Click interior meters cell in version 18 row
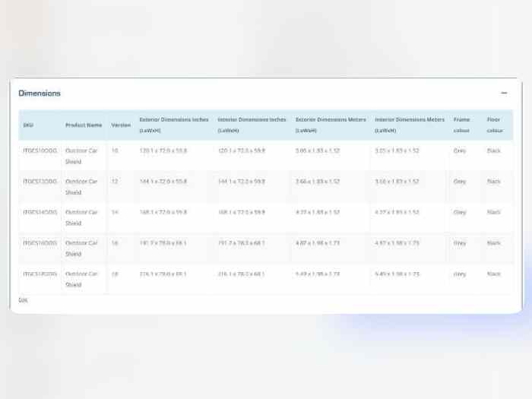Image resolution: width=532 pixels, height=399 pixels. tap(397, 274)
